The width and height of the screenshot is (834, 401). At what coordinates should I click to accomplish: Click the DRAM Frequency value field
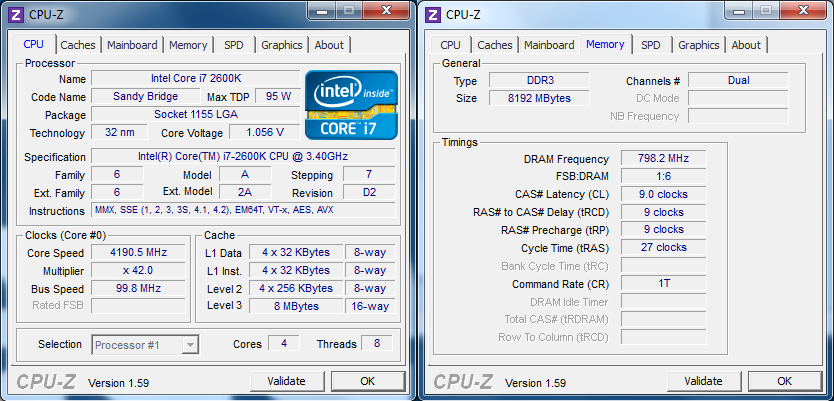tap(663, 159)
